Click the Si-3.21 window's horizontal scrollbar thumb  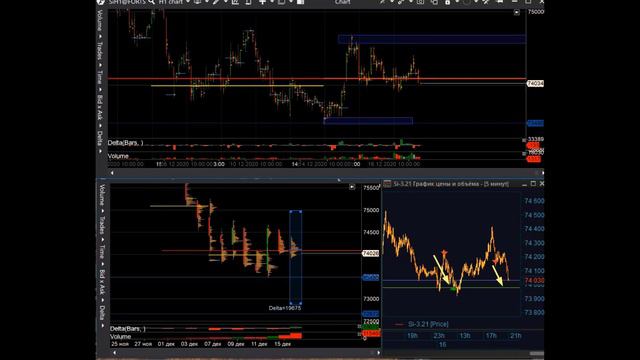pyautogui.click(x=537, y=353)
